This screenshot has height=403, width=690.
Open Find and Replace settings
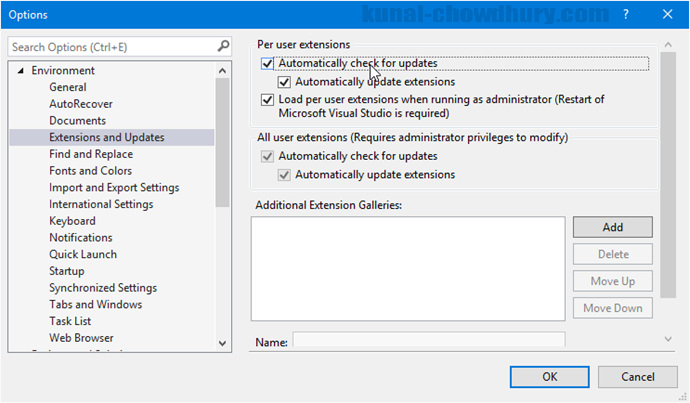[91, 154]
